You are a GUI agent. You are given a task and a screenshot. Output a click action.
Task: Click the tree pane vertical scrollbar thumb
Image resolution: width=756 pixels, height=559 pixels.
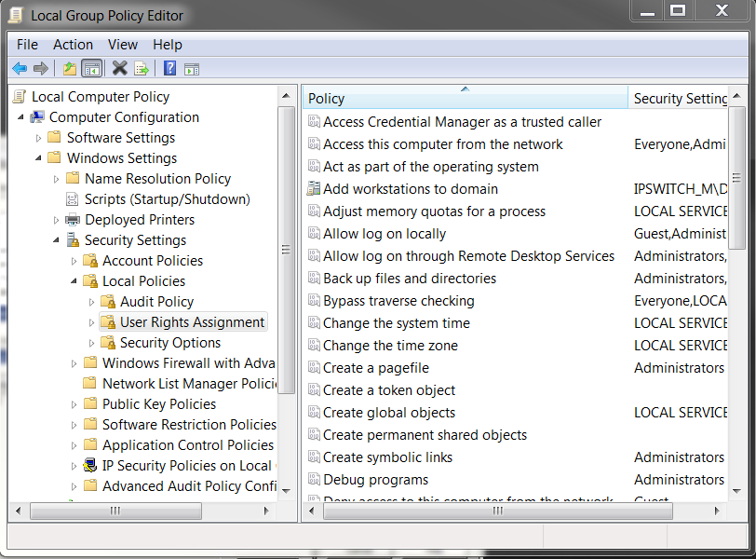(287, 250)
